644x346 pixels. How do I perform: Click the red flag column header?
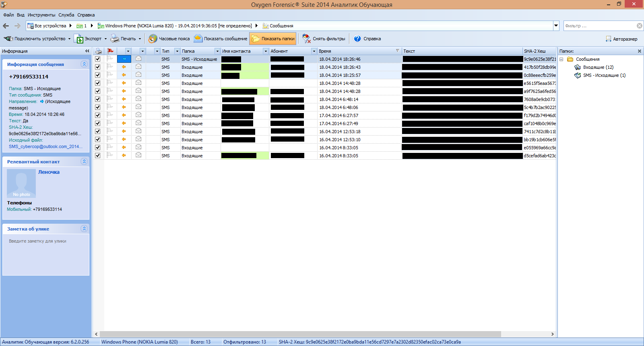click(110, 51)
